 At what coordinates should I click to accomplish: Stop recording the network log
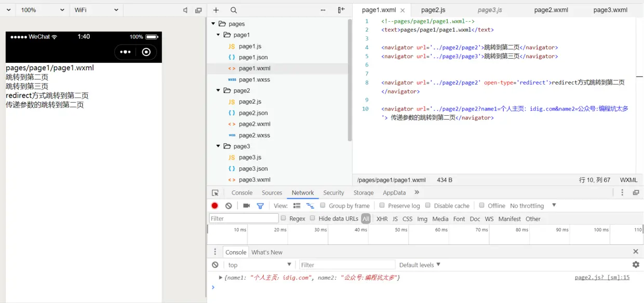point(214,206)
